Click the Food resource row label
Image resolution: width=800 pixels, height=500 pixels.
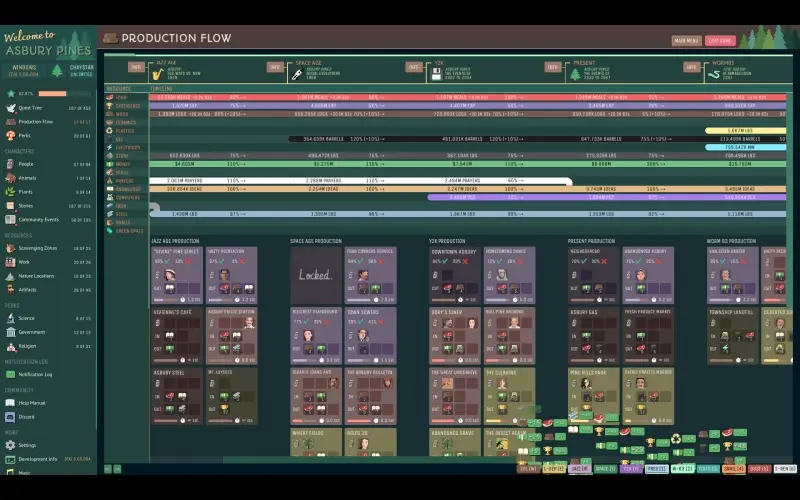click(x=121, y=97)
